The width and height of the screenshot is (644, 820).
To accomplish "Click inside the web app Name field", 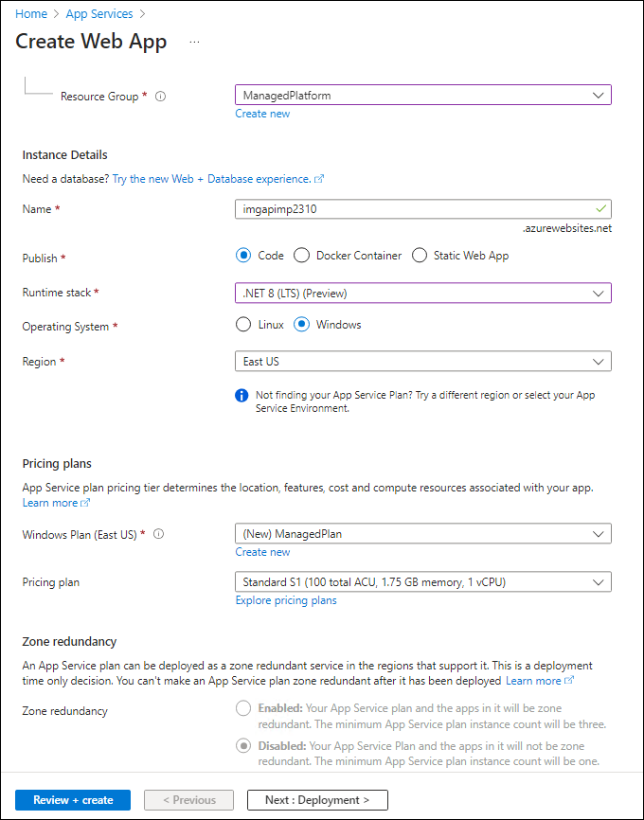I will [x=398, y=209].
